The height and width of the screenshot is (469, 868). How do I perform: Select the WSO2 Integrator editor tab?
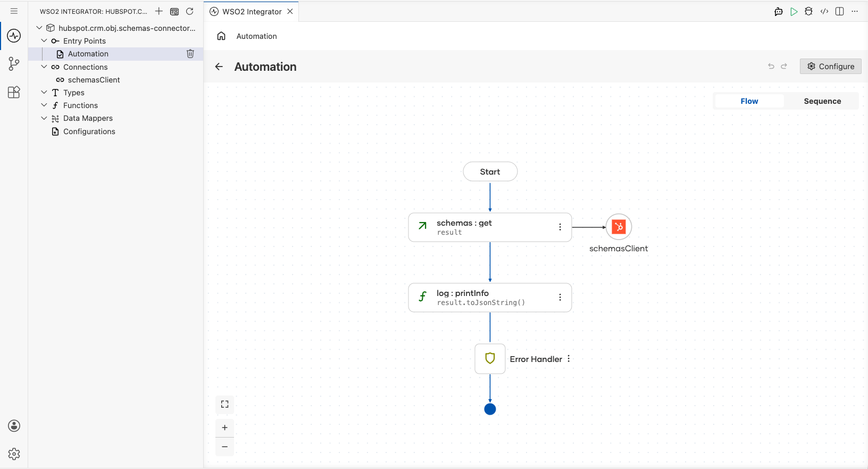click(x=251, y=12)
